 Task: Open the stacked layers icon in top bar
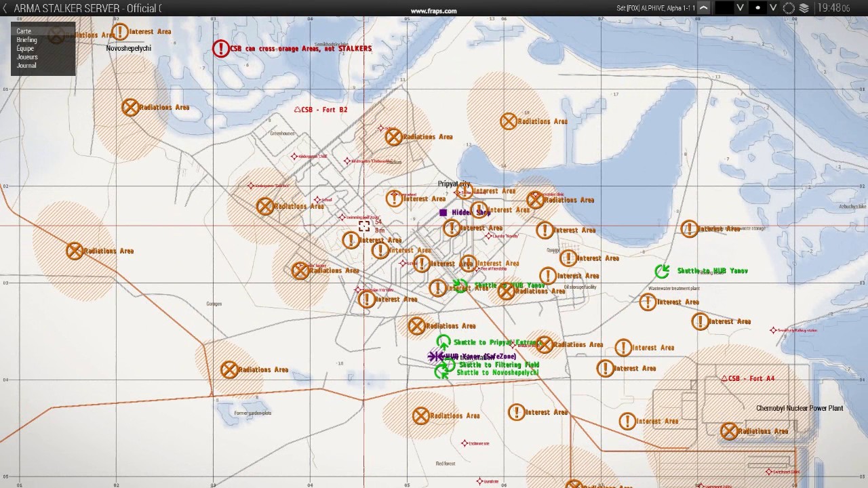(x=804, y=8)
